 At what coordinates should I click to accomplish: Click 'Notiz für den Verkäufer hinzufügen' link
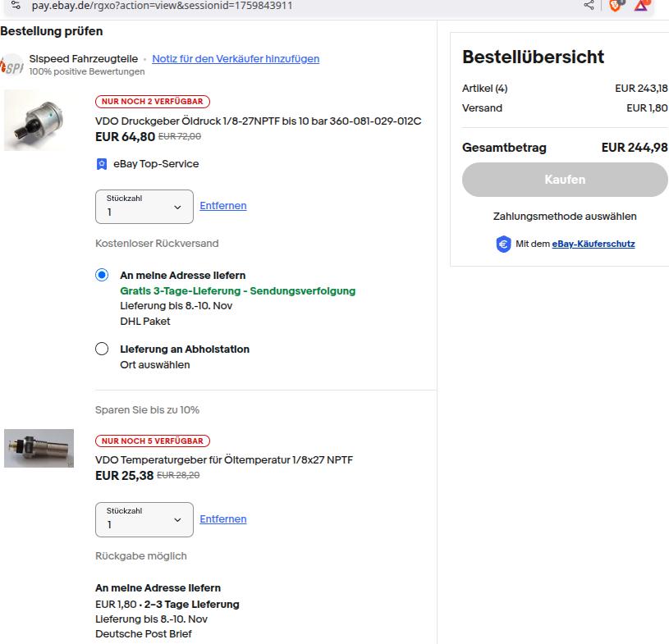click(236, 59)
